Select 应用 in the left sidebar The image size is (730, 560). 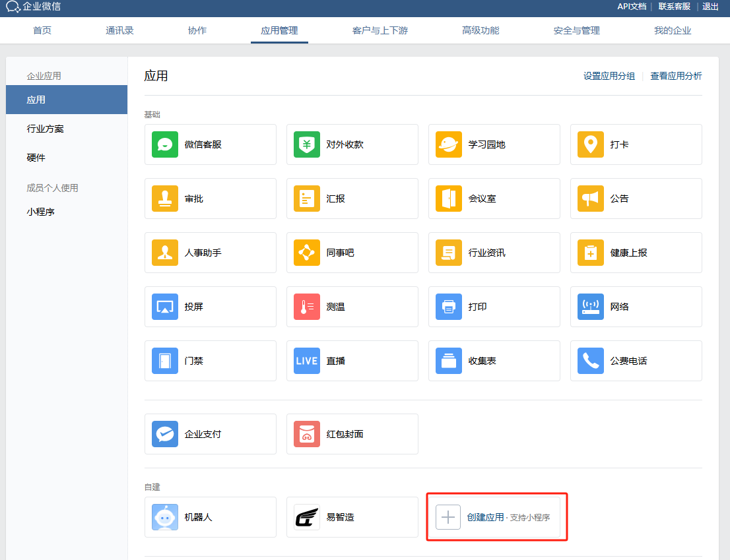point(67,100)
